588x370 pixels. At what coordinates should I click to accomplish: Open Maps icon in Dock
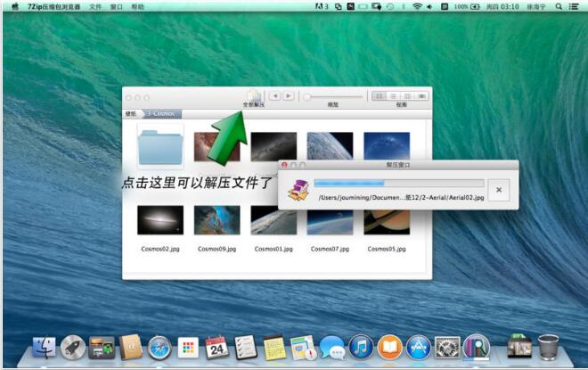click(x=303, y=348)
